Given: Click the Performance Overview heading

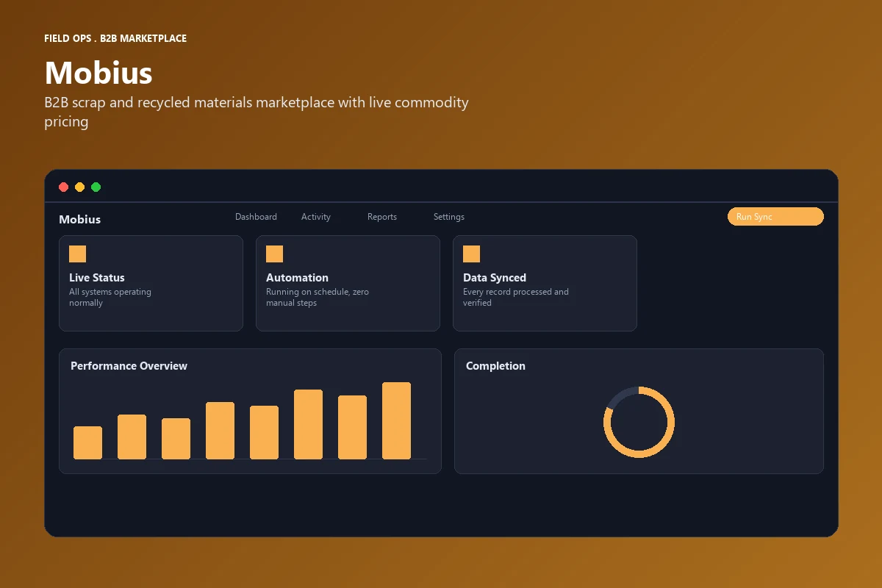Looking at the screenshot, I should click(x=129, y=366).
